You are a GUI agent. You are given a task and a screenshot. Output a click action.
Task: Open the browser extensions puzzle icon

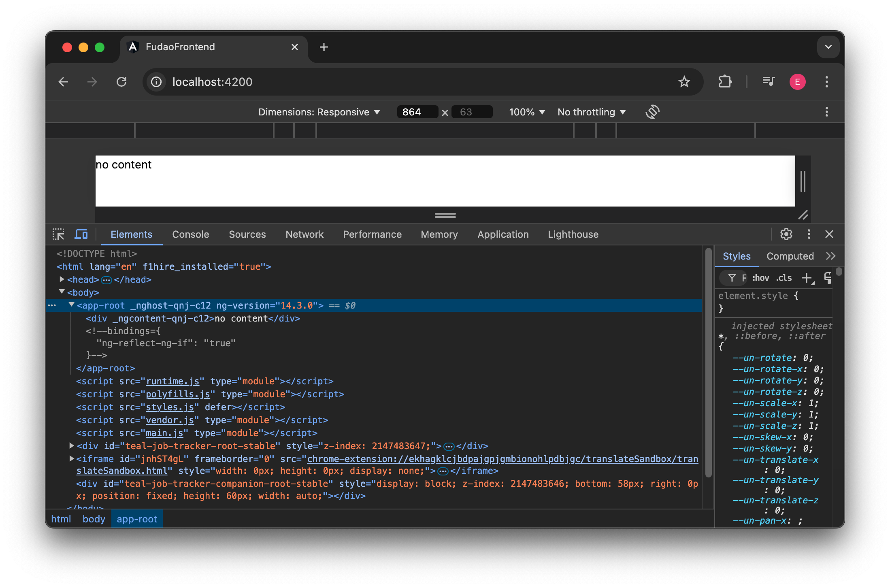coord(725,82)
